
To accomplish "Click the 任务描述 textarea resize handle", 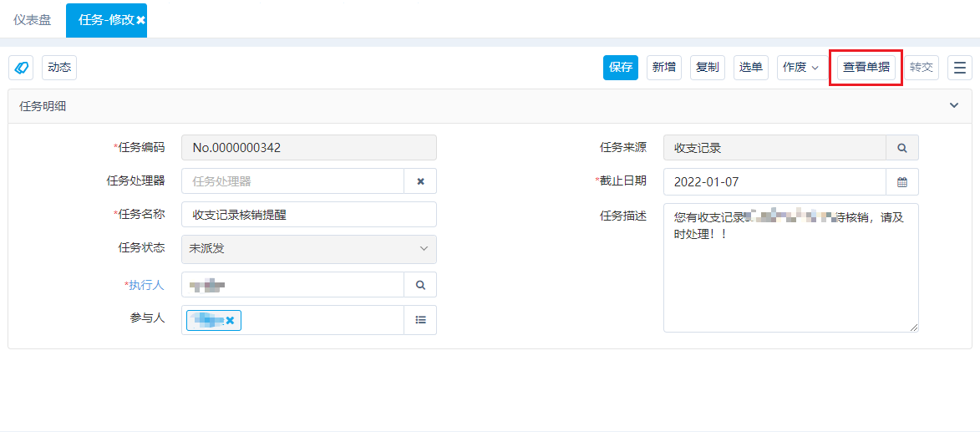I will click(914, 328).
